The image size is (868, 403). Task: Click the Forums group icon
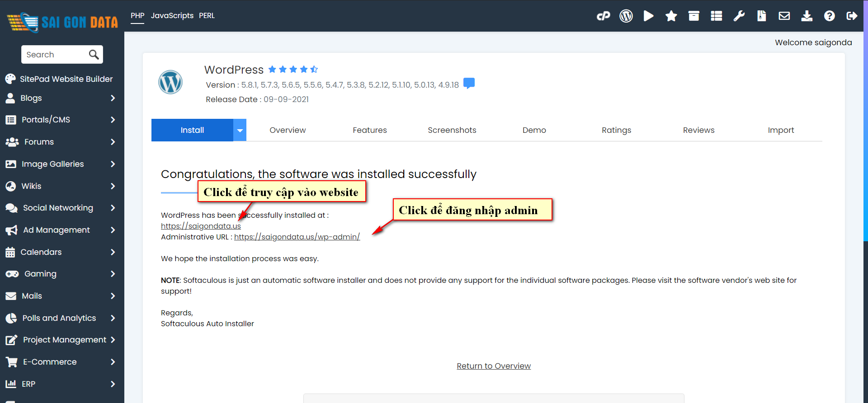click(12, 142)
